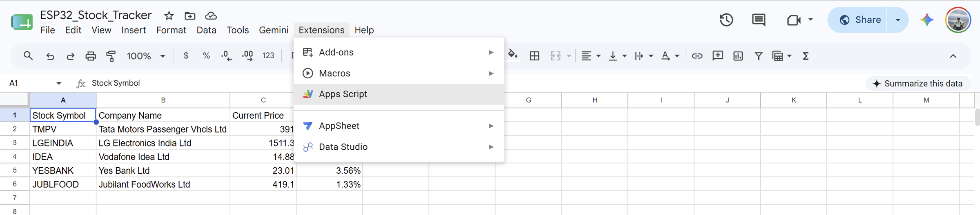Open the 100% zoom dropdown
Screen dimensions: 980x215
[x=146, y=56]
